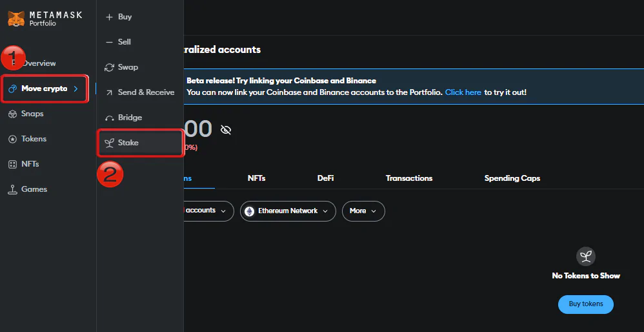Click the No Tokens to Show text

(x=586, y=276)
